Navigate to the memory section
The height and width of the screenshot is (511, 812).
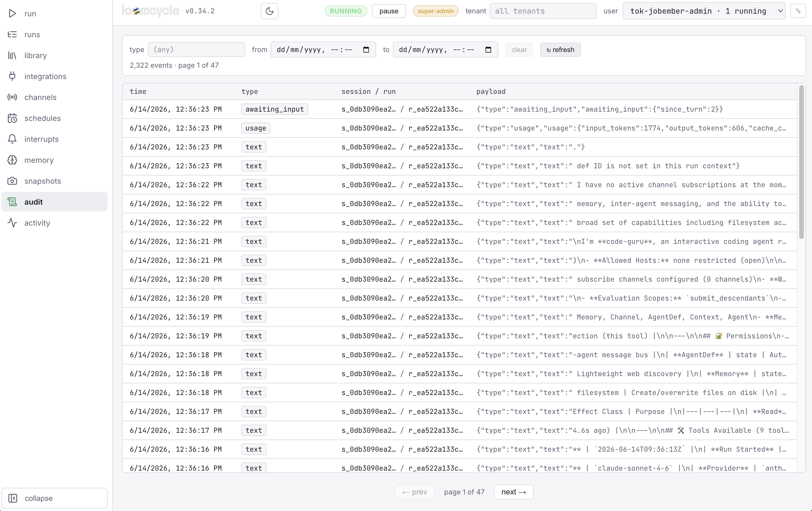[54, 160]
